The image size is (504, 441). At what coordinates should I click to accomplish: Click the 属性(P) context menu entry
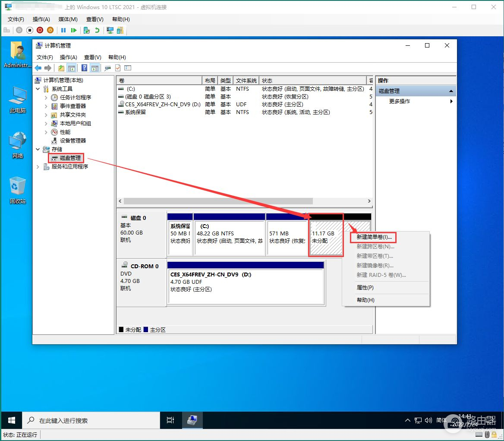coord(365,288)
